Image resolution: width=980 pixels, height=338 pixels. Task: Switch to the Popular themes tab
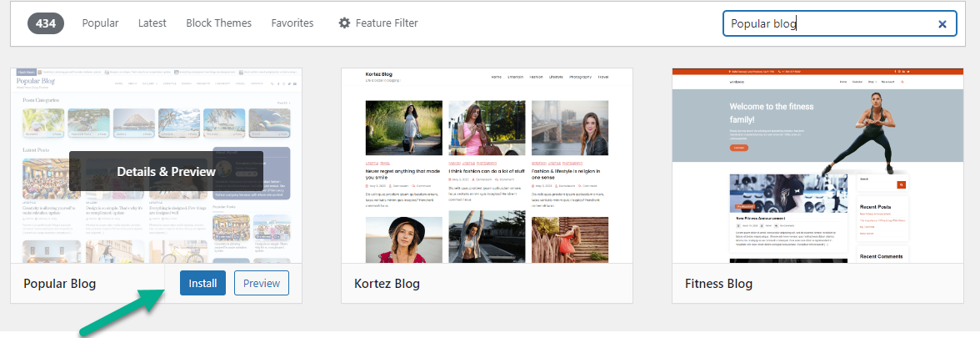[x=100, y=23]
